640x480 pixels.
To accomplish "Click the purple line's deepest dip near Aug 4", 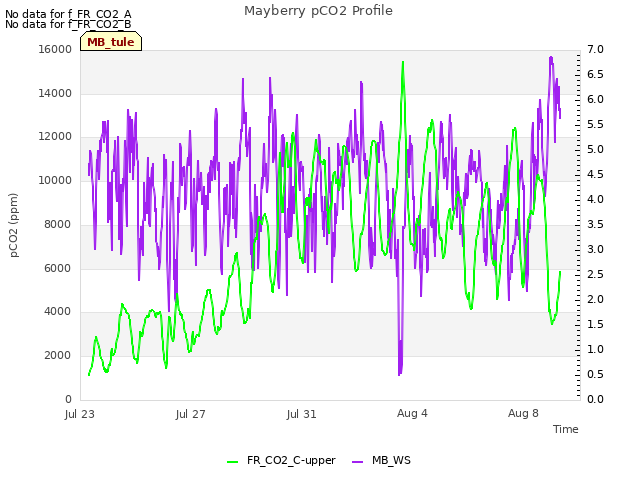I will [x=400, y=373].
